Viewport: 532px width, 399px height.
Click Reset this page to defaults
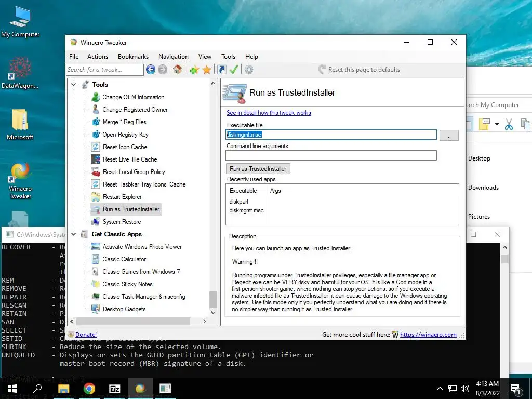(x=360, y=70)
